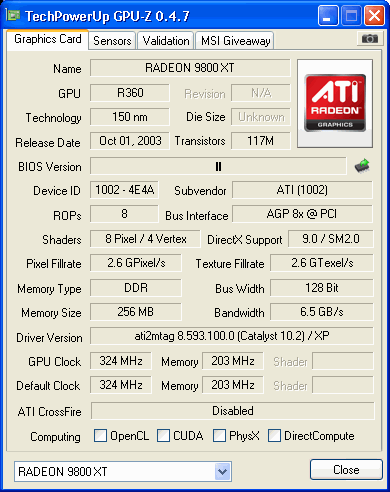Click GPU Clock row empty Shader field
The width and height of the screenshot is (390, 492).
(x=343, y=361)
